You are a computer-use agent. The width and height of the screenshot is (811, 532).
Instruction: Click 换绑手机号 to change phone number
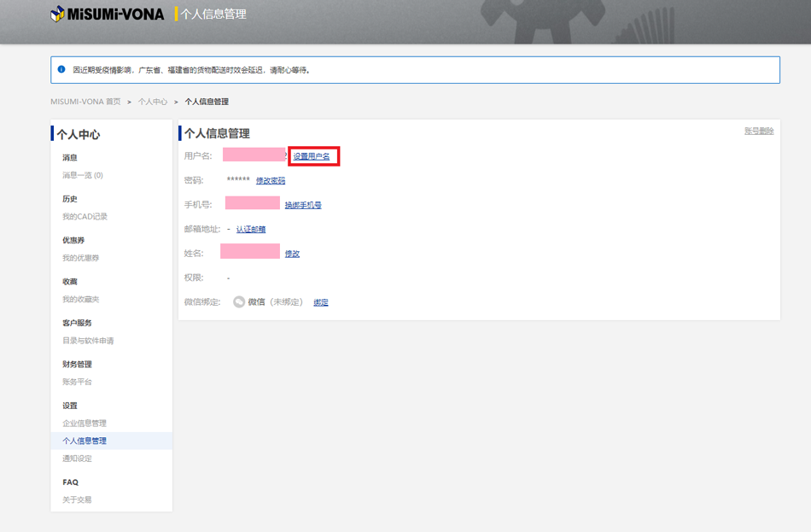(303, 206)
